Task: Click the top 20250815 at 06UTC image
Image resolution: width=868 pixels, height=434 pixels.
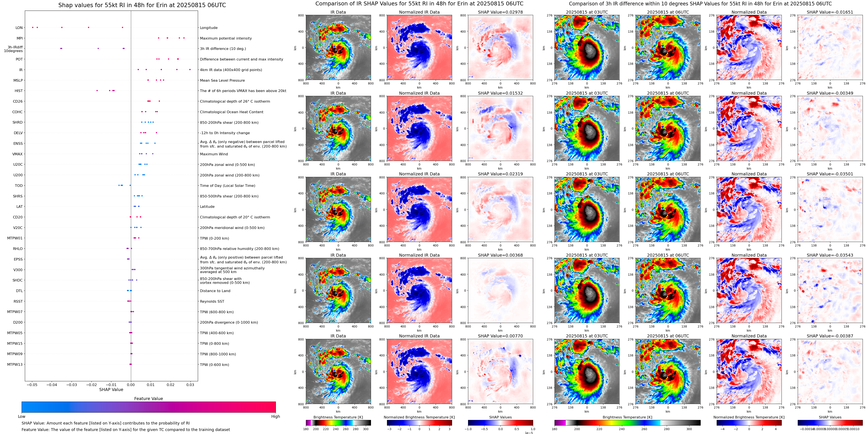Action: point(668,48)
